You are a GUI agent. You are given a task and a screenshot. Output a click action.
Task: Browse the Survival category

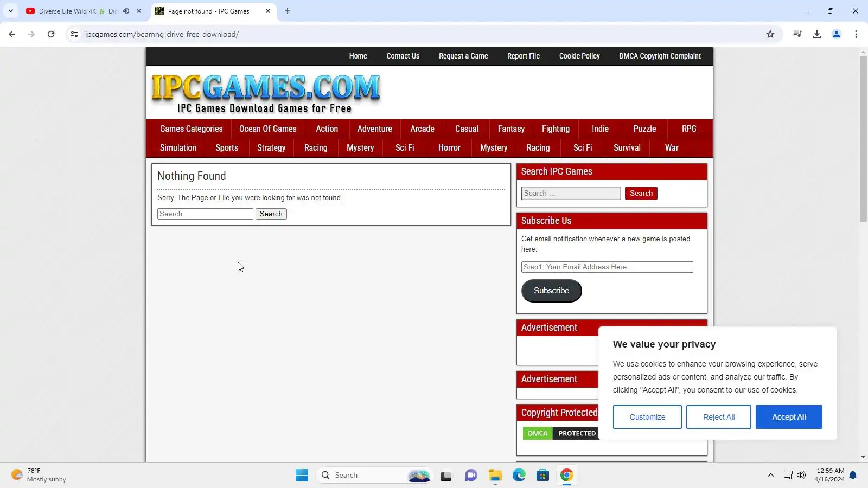(627, 148)
